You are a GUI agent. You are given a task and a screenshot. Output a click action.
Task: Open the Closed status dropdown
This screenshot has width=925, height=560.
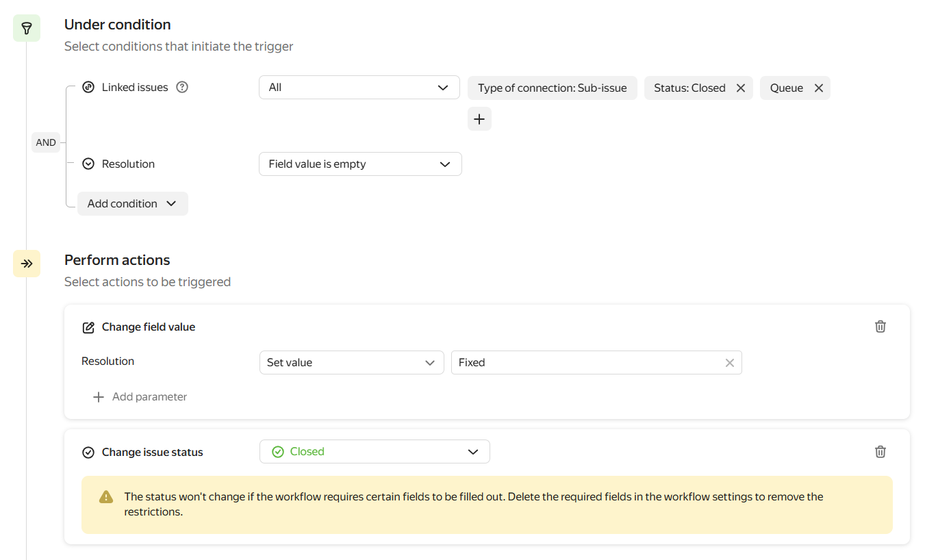coord(375,452)
